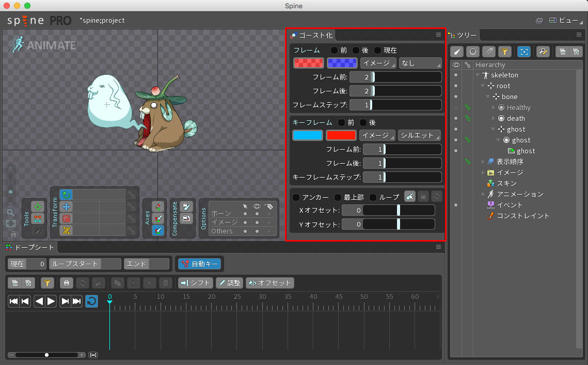Open the dopesheet filter funnel
The width and height of the screenshot is (588, 365).
click(x=47, y=283)
